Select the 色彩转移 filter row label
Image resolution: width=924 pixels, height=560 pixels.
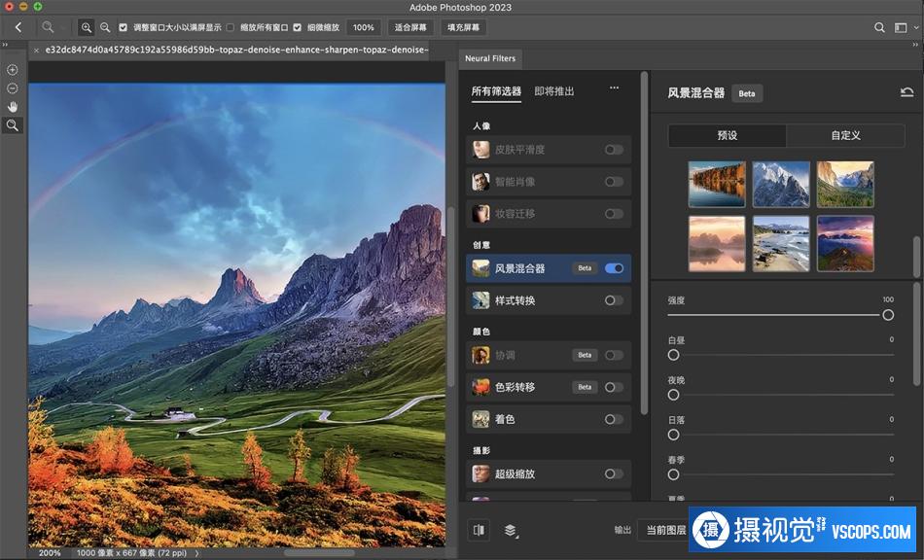point(515,387)
